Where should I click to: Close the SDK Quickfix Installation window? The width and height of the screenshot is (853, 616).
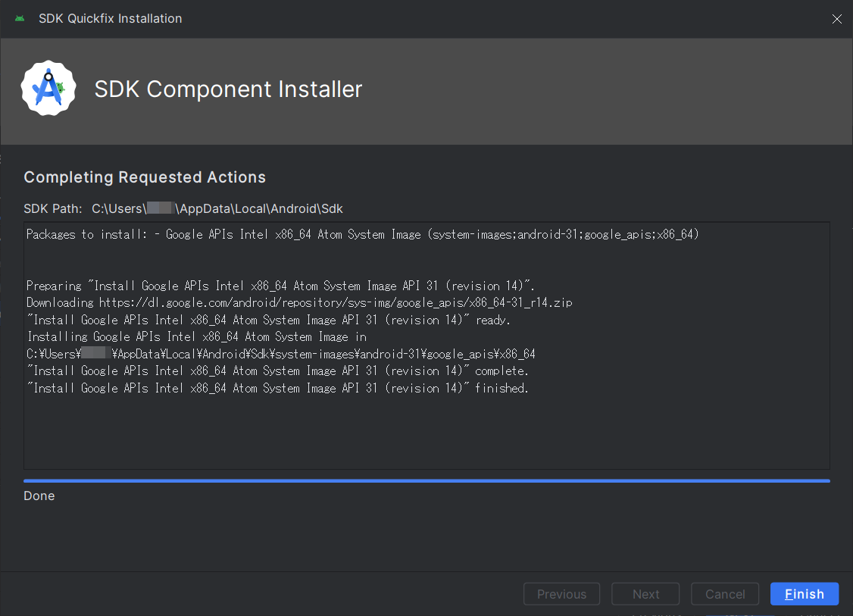(836, 19)
